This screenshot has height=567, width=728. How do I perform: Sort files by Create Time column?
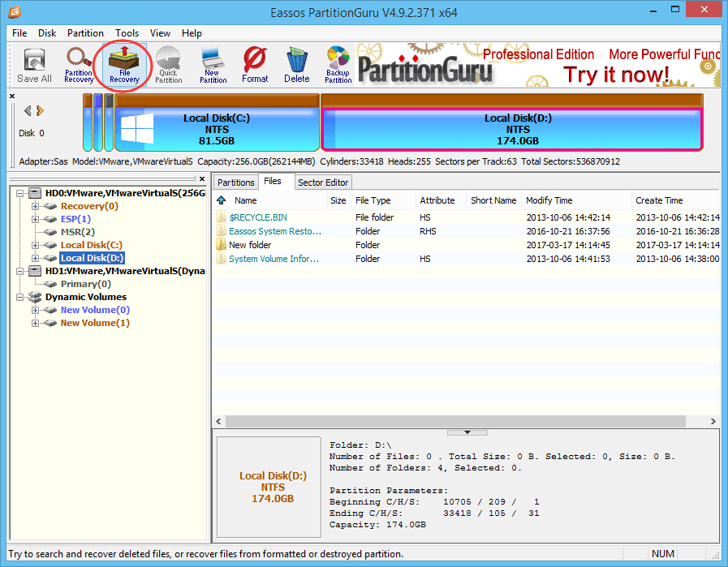coord(675,200)
